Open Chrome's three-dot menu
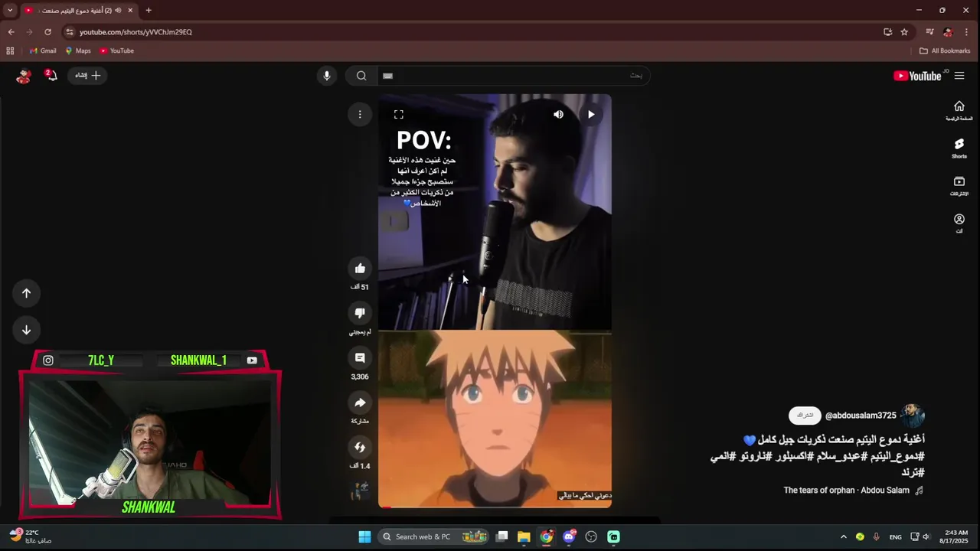This screenshot has height=551, width=980. pos(967,32)
